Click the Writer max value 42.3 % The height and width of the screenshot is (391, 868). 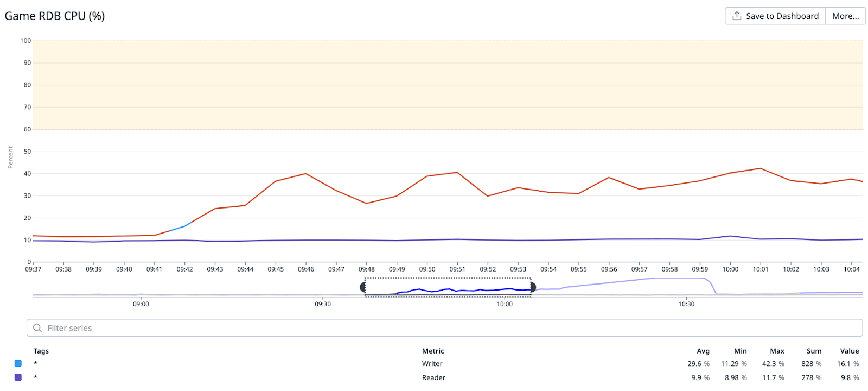tap(773, 364)
